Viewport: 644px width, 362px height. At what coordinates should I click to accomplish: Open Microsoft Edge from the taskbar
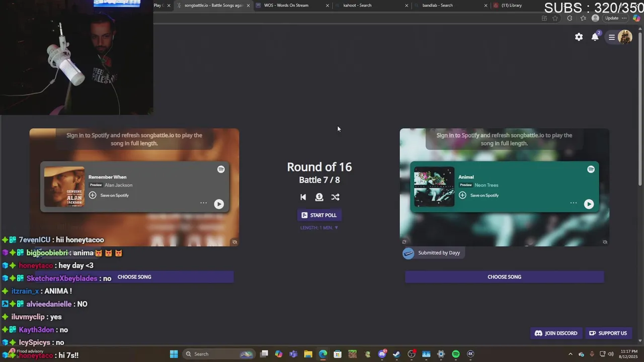point(323,354)
